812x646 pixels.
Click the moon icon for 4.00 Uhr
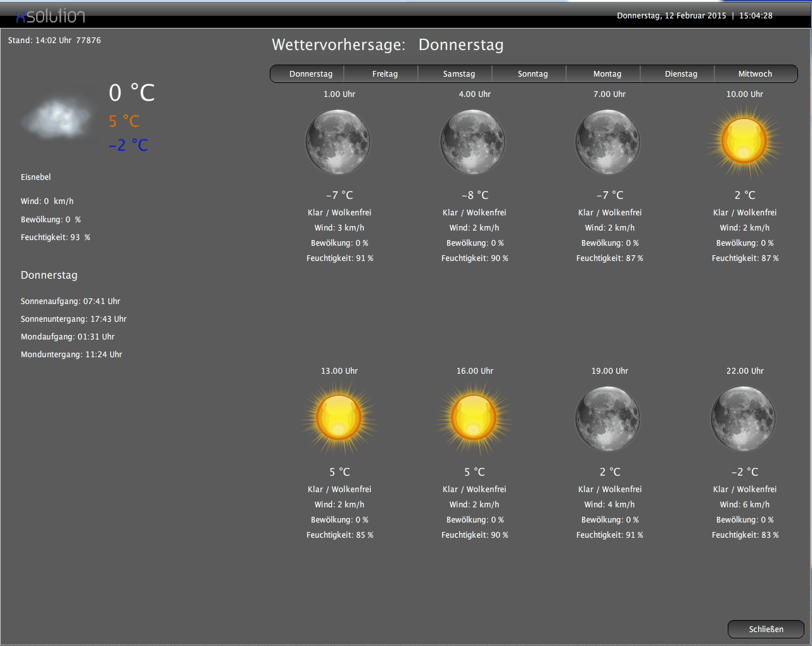click(x=473, y=142)
